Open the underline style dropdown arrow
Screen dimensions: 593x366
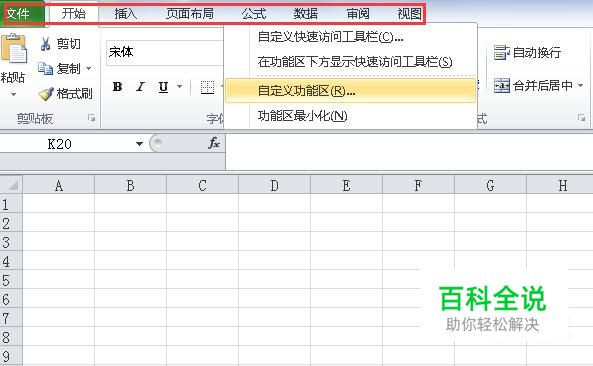pos(180,87)
